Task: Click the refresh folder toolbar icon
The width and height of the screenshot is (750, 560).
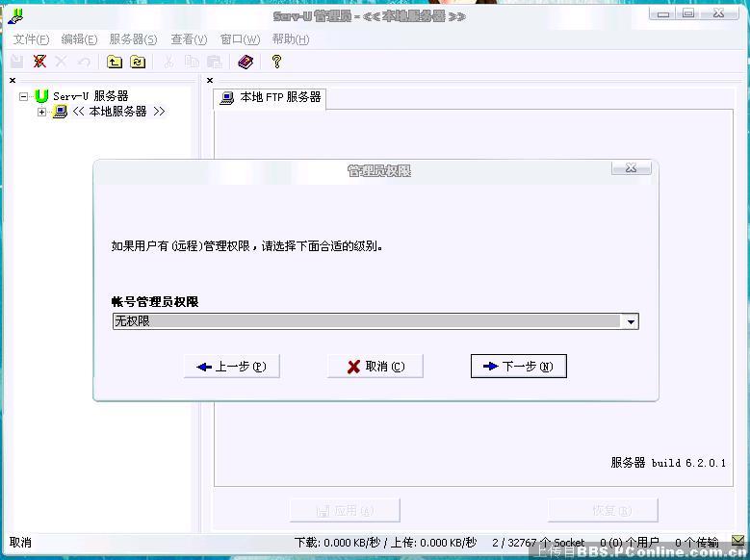Action: [138, 62]
